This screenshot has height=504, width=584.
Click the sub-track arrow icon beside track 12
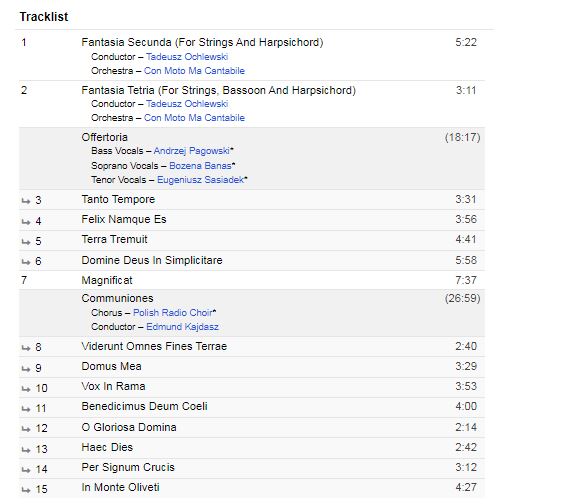coord(26,429)
